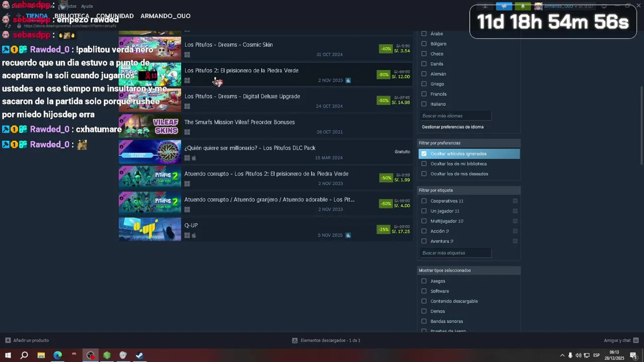
Task: Click the Buscar más etiquetas field
Action: point(455,253)
